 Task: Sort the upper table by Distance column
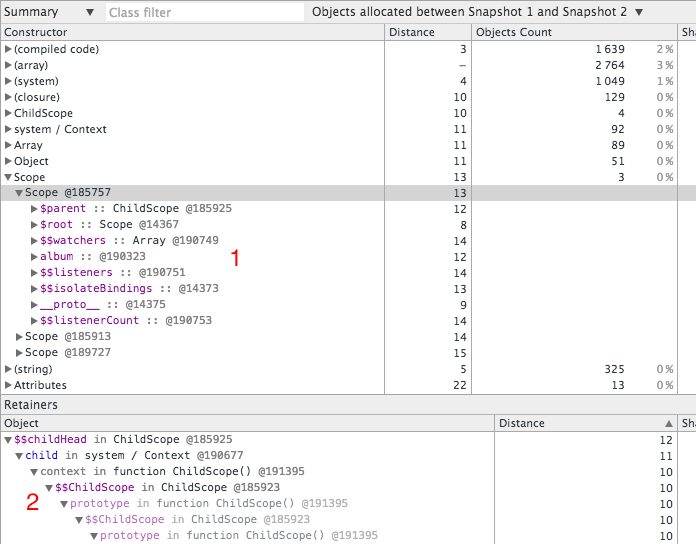click(x=427, y=32)
